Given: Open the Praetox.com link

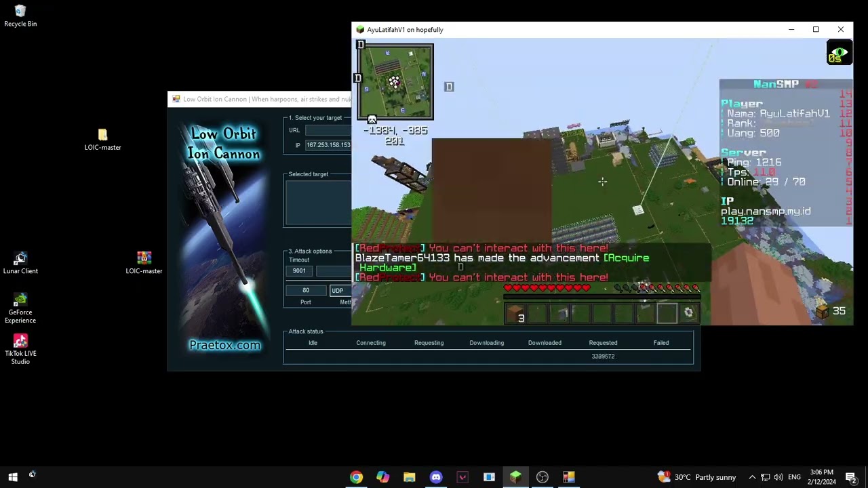Looking at the screenshot, I should click(x=224, y=345).
